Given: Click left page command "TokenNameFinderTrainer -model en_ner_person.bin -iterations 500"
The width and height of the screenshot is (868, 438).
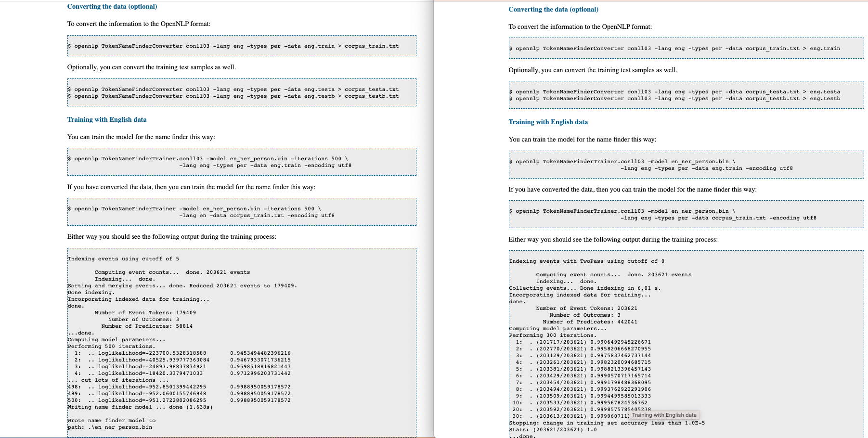Looking at the screenshot, I should [194, 209].
